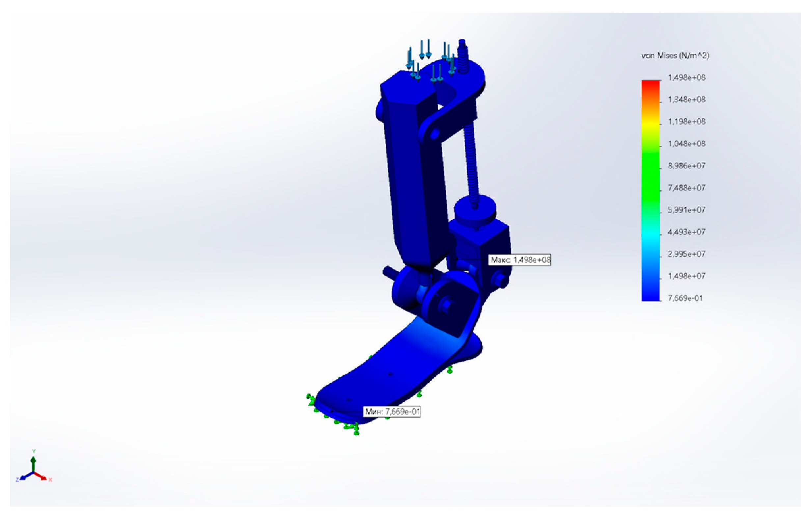Click legend value 1,348e+08
The width and height of the screenshot is (812, 516).
click(687, 99)
